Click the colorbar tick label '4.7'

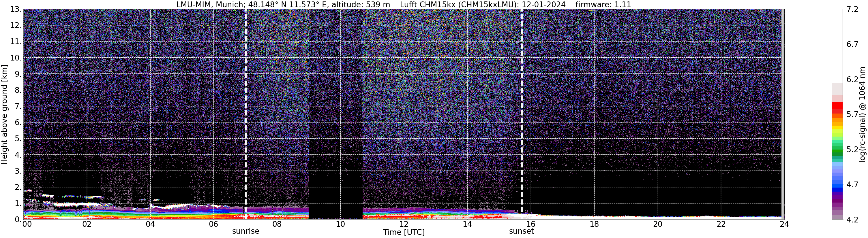[x=852, y=184]
